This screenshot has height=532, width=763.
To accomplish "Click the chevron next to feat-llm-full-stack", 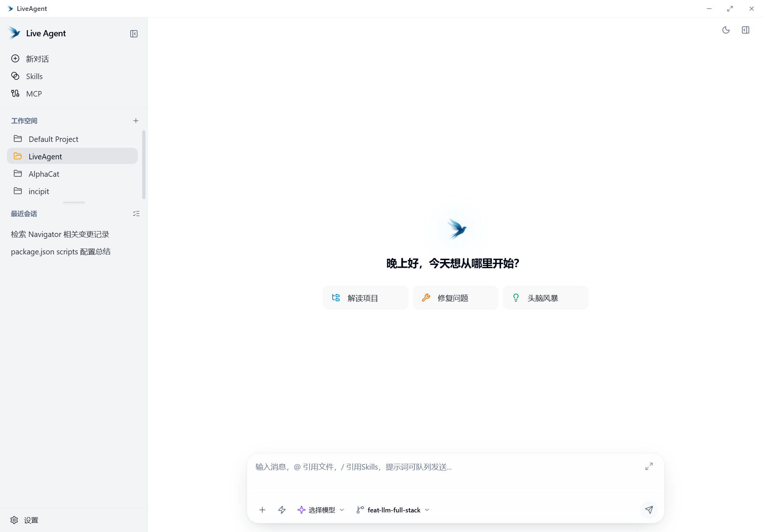I will (x=427, y=510).
